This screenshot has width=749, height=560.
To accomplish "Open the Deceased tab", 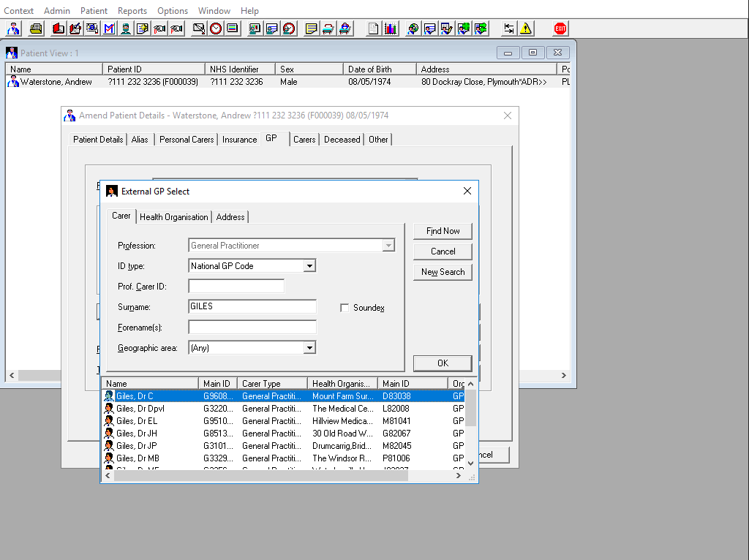I will pos(342,140).
